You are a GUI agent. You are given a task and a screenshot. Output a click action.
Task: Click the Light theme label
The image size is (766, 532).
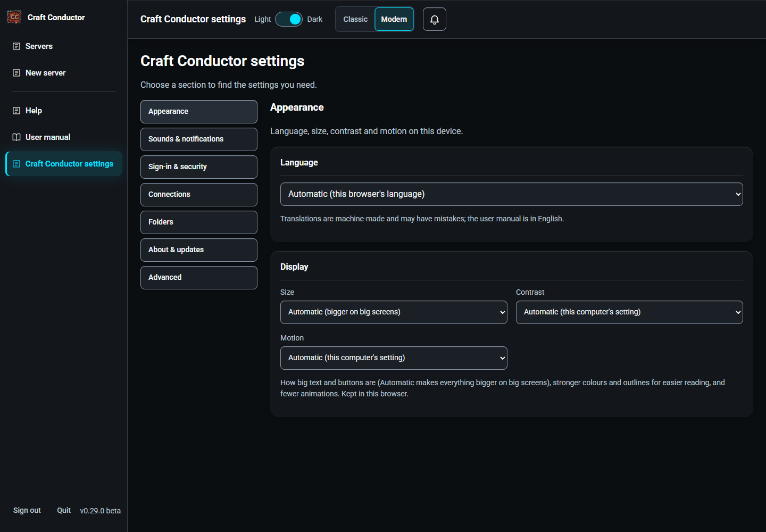tap(263, 19)
